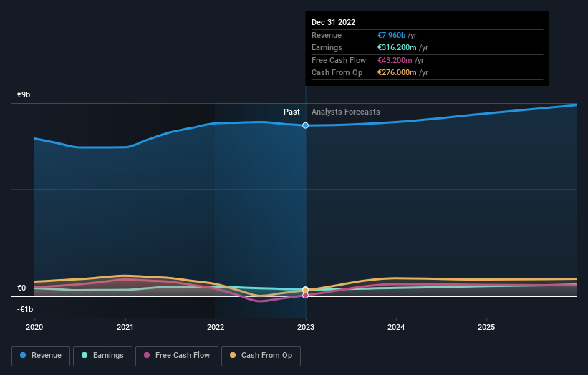Image resolution: width=588 pixels, height=375 pixels.
Task: Toggle the Free Cash Flow legend series
Action: (x=177, y=356)
